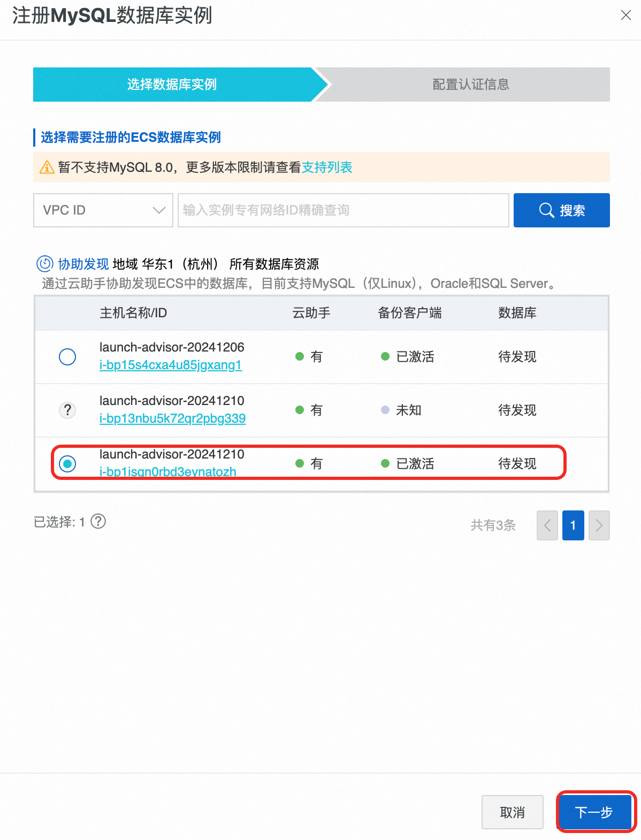Click the question mark icon in the launch-advisor-20241210 row
Screen dimensions: 641x840
(67, 410)
